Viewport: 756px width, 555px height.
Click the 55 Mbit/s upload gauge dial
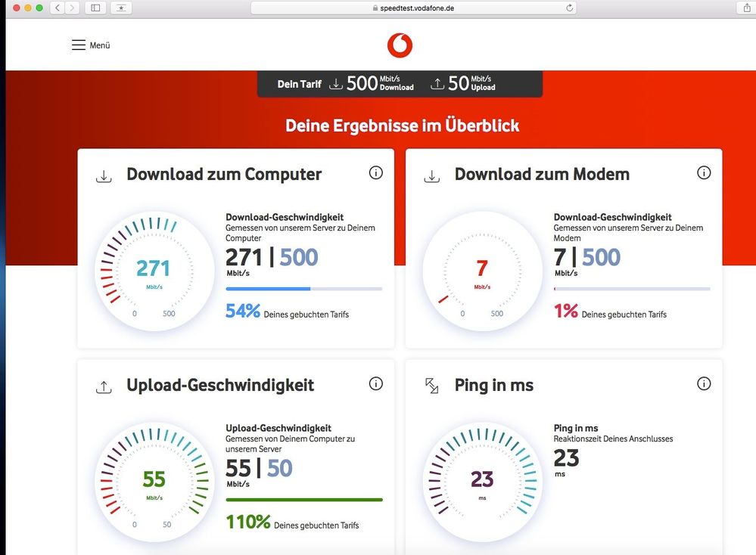pyautogui.click(x=154, y=482)
